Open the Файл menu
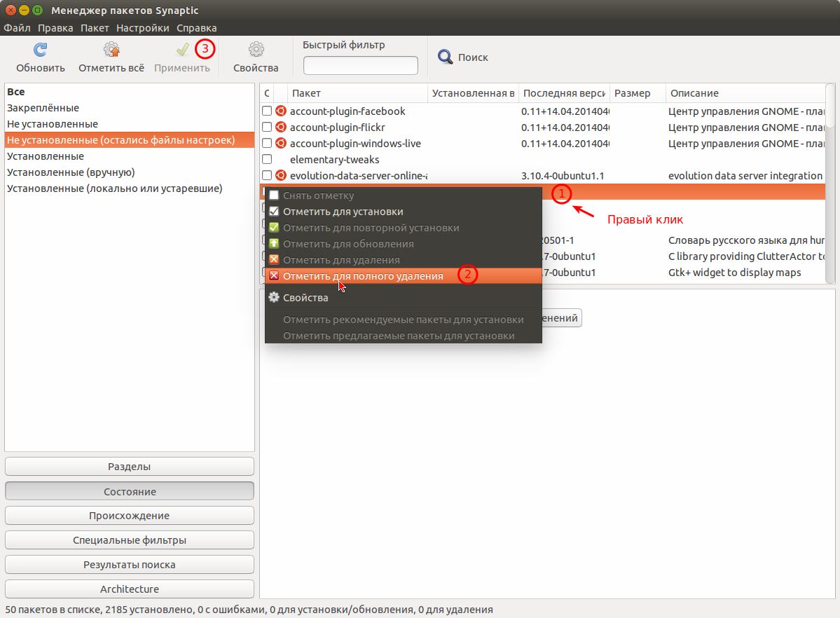This screenshot has width=840, height=618. (17, 28)
